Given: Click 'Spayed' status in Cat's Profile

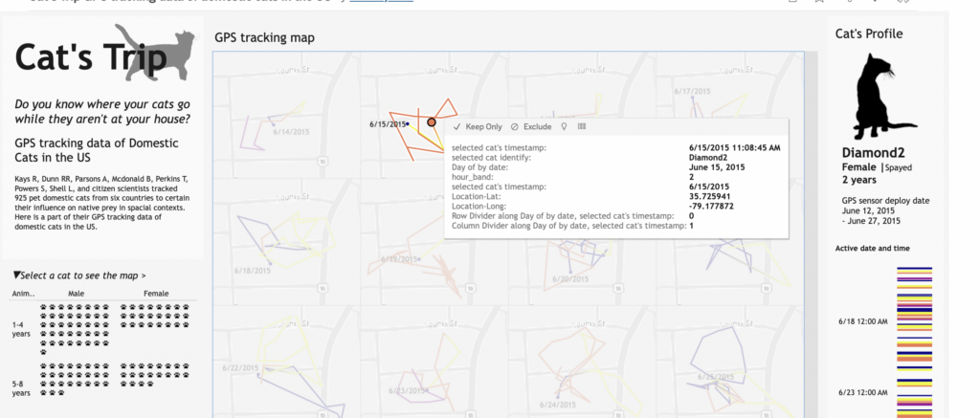Looking at the screenshot, I should [896, 167].
